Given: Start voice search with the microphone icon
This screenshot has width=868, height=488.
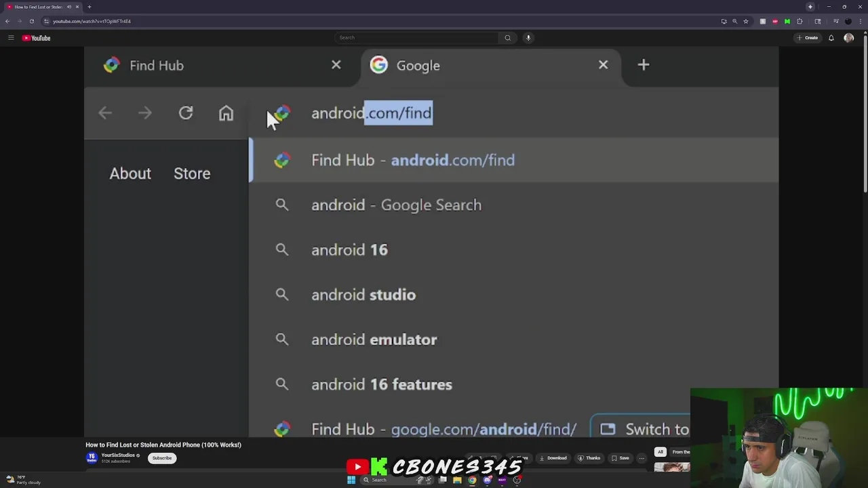Looking at the screenshot, I should pyautogui.click(x=528, y=38).
